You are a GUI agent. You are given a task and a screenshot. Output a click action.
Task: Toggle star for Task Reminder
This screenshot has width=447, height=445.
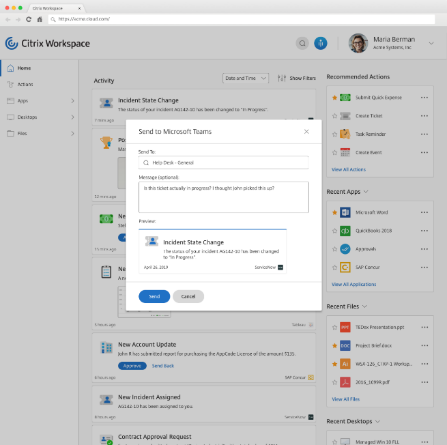(335, 134)
